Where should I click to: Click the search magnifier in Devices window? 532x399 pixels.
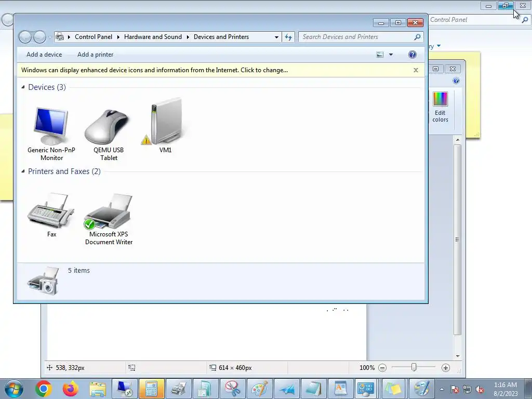pyautogui.click(x=417, y=37)
